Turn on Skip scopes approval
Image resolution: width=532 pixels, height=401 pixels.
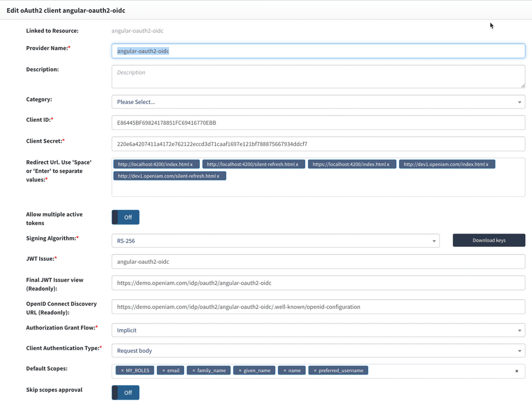(125, 392)
